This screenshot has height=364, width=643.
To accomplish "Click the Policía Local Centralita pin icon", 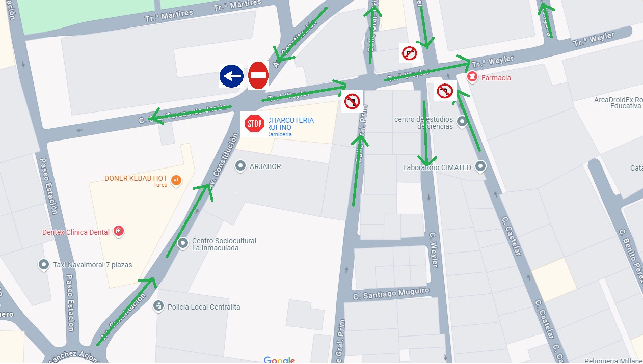I will pyautogui.click(x=158, y=306).
